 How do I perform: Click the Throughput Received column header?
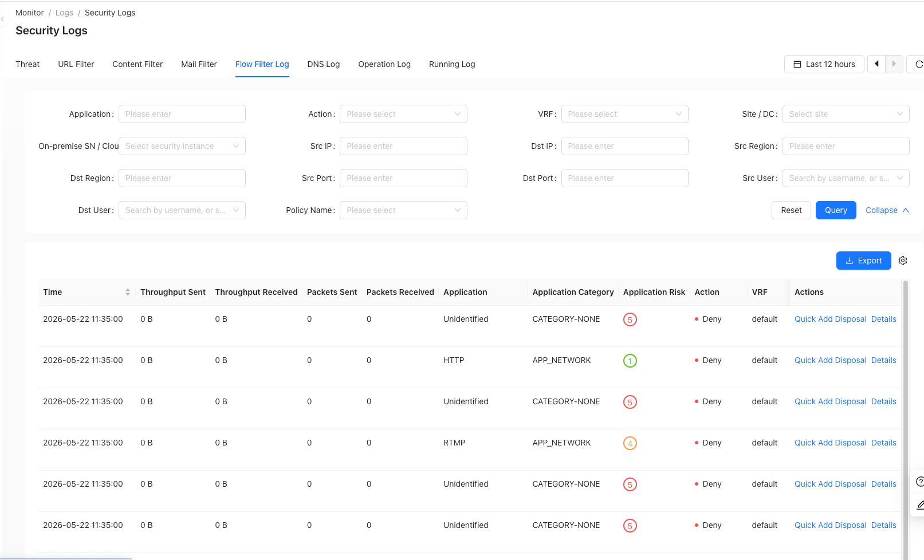point(256,292)
